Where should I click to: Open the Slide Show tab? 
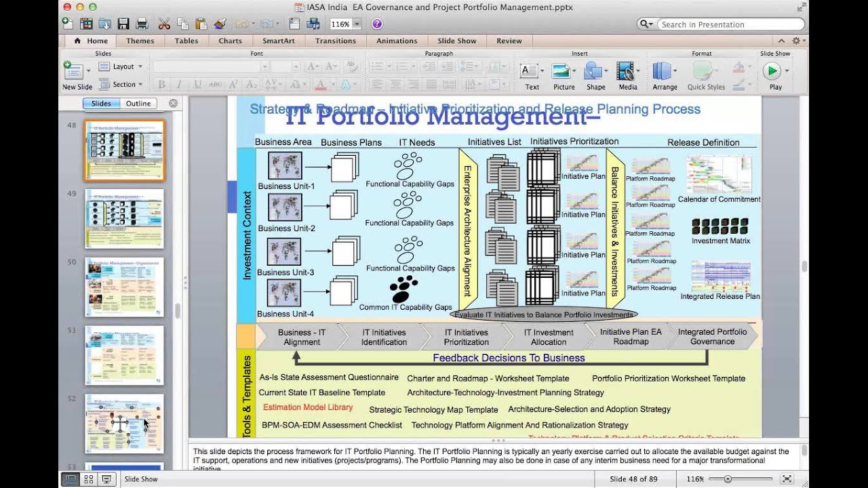(x=457, y=41)
